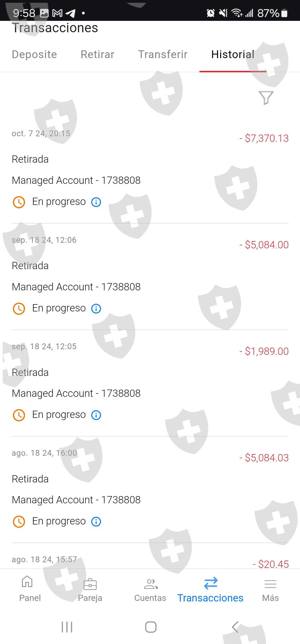Switch to the Transferir tab
Screen dimensions: 300x644
[x=163, y=55]
